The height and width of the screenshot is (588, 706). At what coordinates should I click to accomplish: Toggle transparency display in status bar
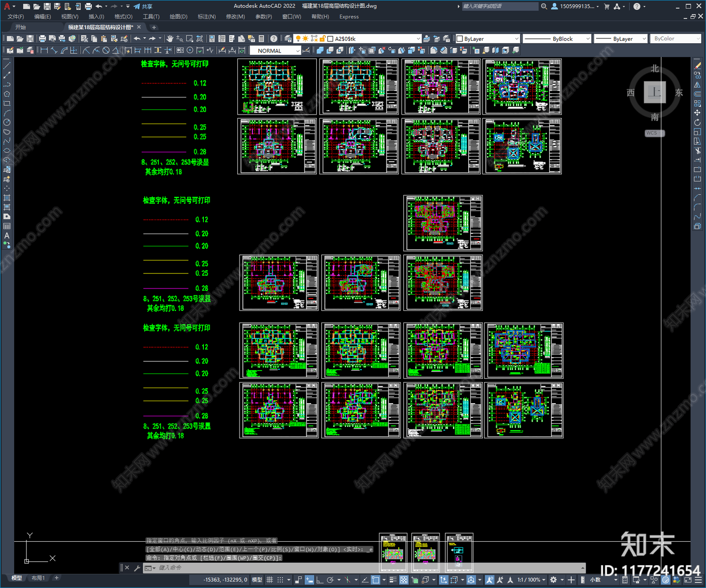[403, 580]
